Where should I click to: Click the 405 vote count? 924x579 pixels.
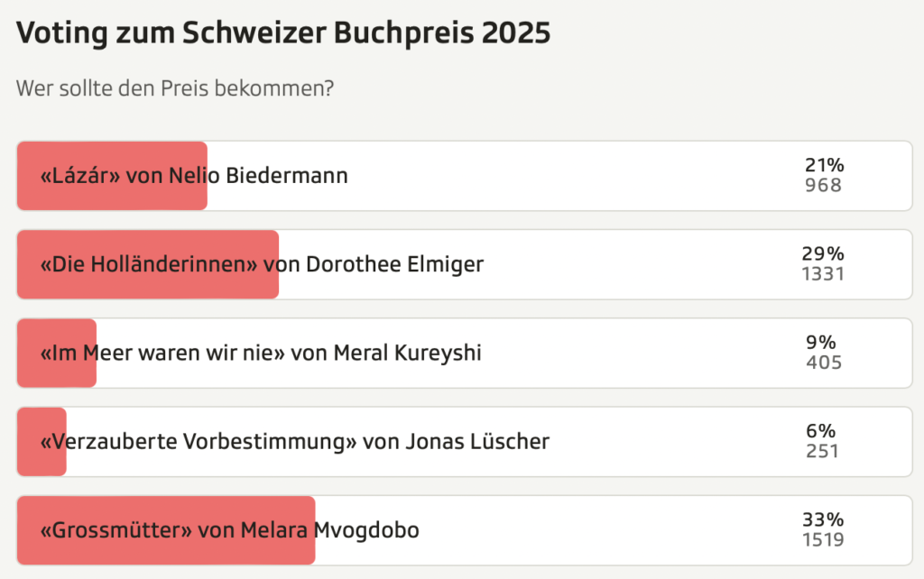[823, 363]
